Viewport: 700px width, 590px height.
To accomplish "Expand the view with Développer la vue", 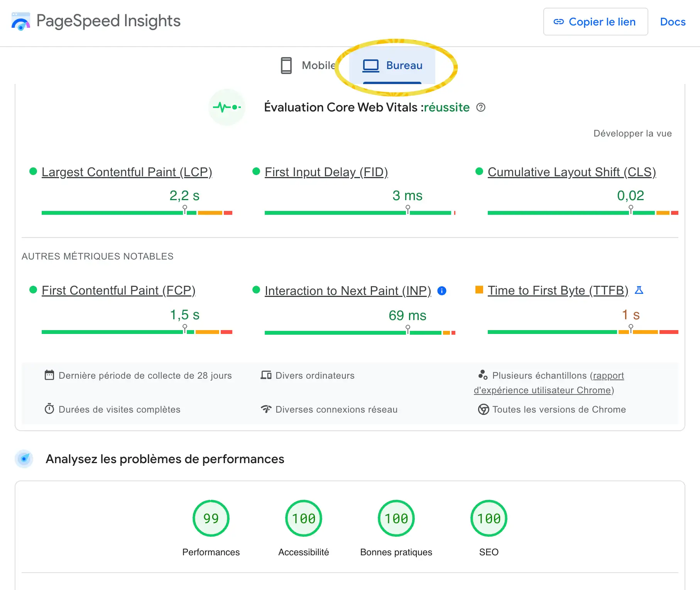I will click(x=632, y=133).
